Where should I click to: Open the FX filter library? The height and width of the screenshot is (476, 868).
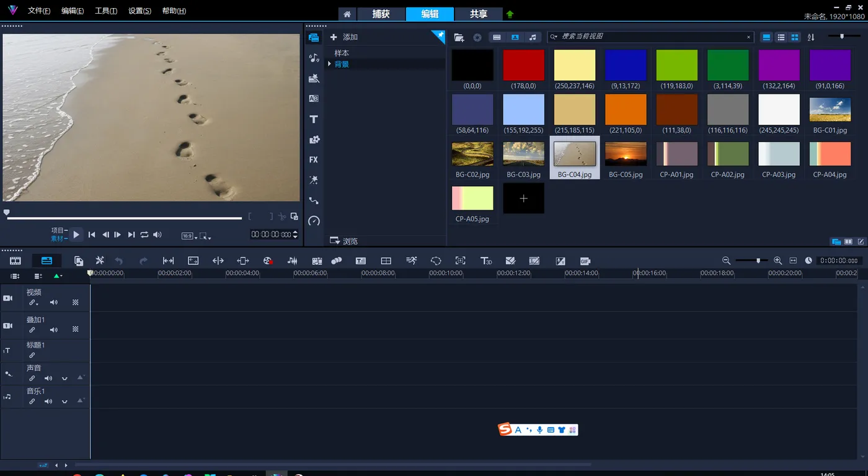[x=314, y=159]
